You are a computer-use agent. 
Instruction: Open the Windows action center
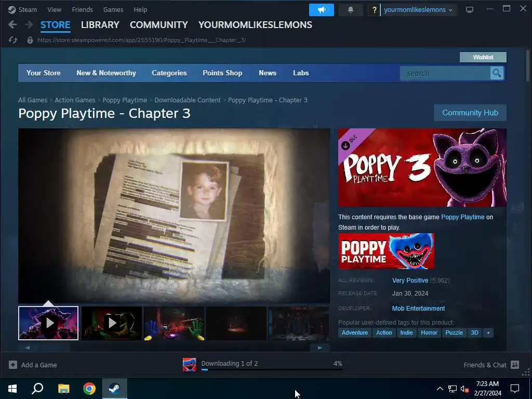coord(515,388)
